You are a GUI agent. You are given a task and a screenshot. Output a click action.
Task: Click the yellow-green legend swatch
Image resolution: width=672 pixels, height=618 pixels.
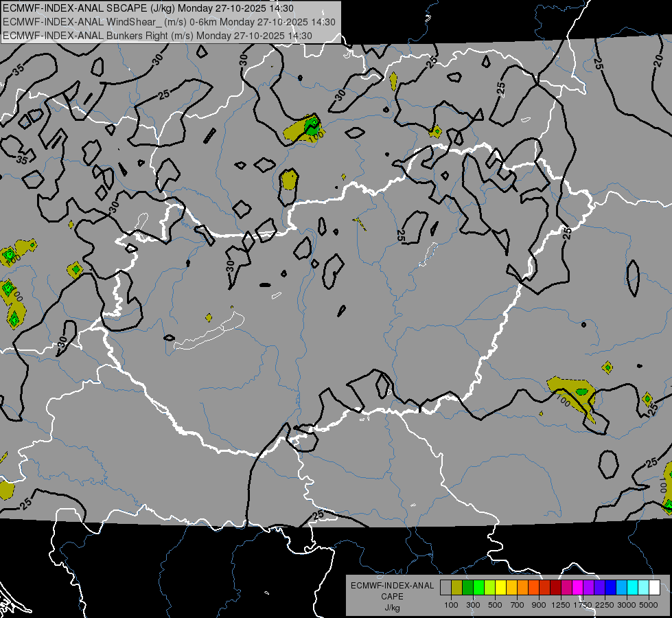489,588
